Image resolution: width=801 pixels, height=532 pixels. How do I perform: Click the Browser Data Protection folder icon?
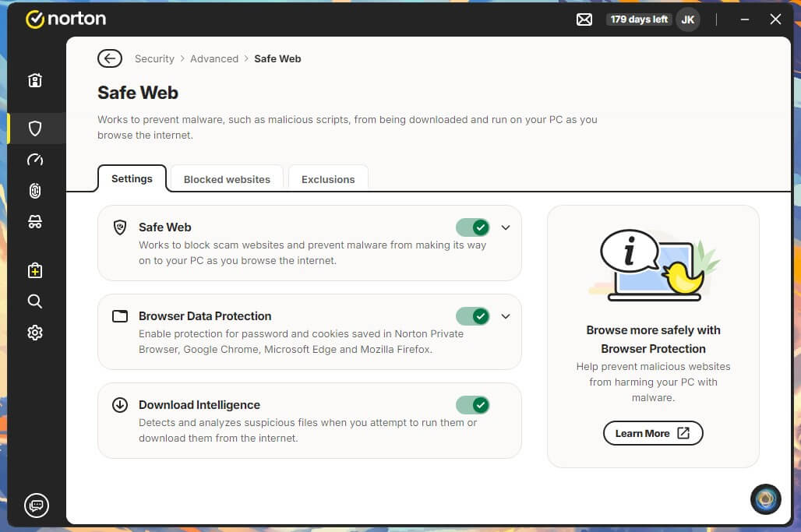120,316
